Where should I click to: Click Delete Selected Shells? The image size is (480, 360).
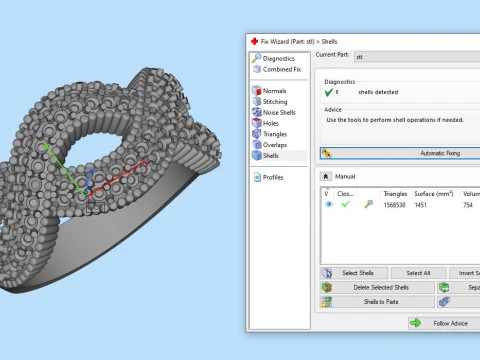click(377, 287)
